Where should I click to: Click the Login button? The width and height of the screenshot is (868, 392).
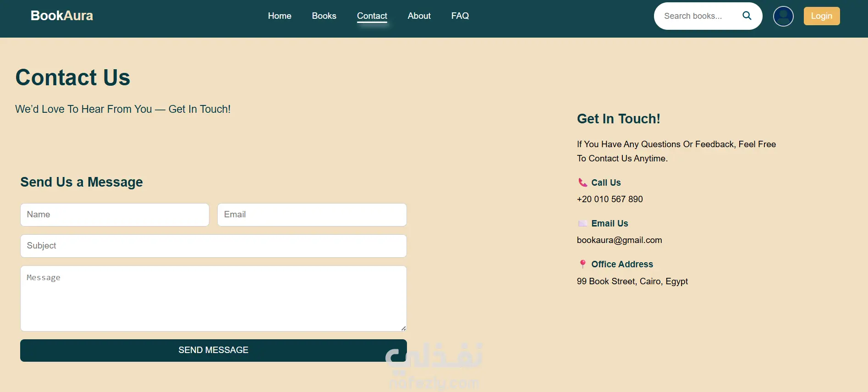[822, 16]
